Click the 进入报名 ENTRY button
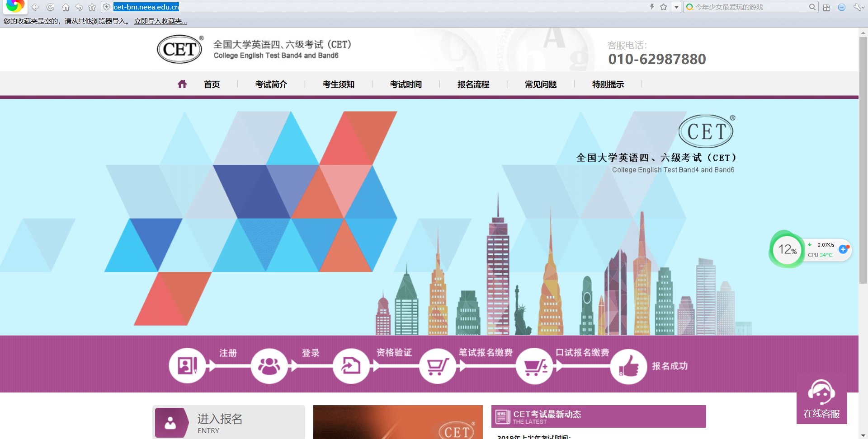Viewport: 868px width, 439px height. point(228,423)
